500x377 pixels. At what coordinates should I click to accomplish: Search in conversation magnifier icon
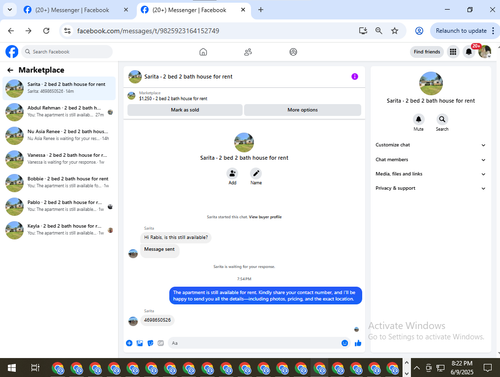coord(442,119)
